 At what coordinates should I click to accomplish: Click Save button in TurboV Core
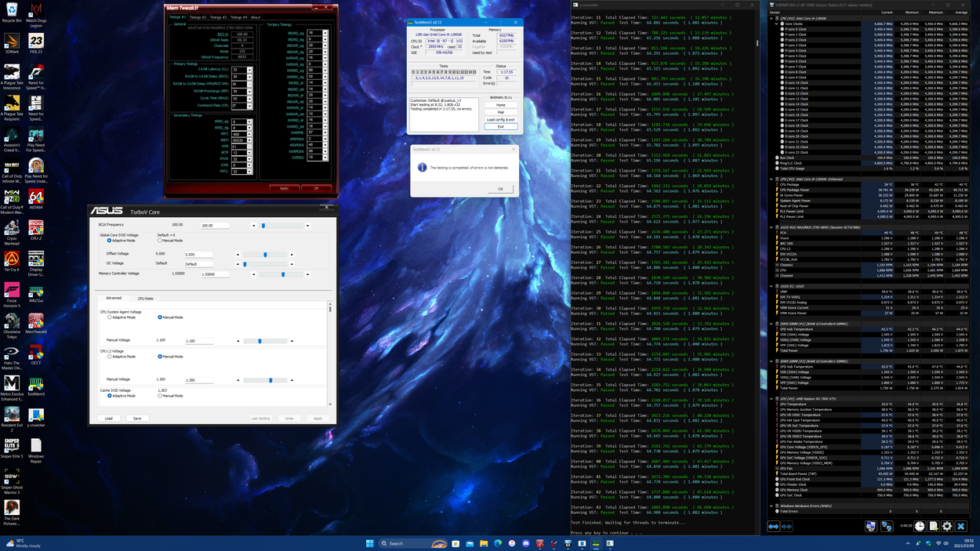pos(137,419)
